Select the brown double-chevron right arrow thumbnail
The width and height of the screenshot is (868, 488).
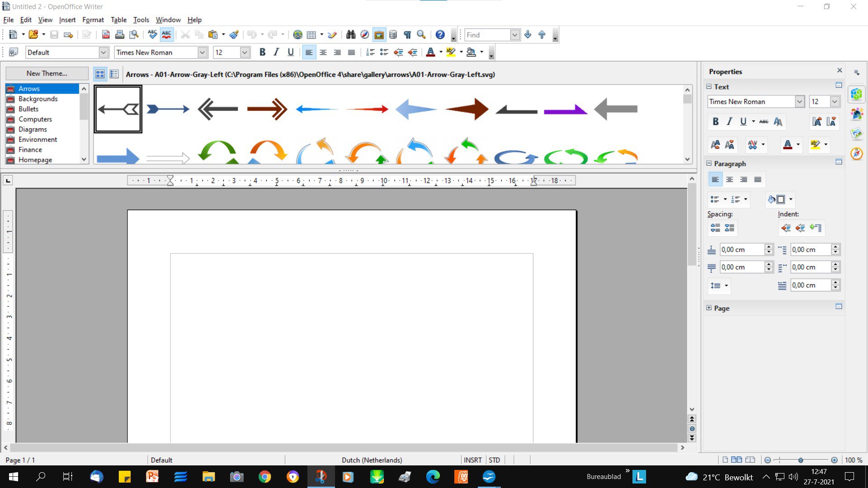(x=267, y=109)
